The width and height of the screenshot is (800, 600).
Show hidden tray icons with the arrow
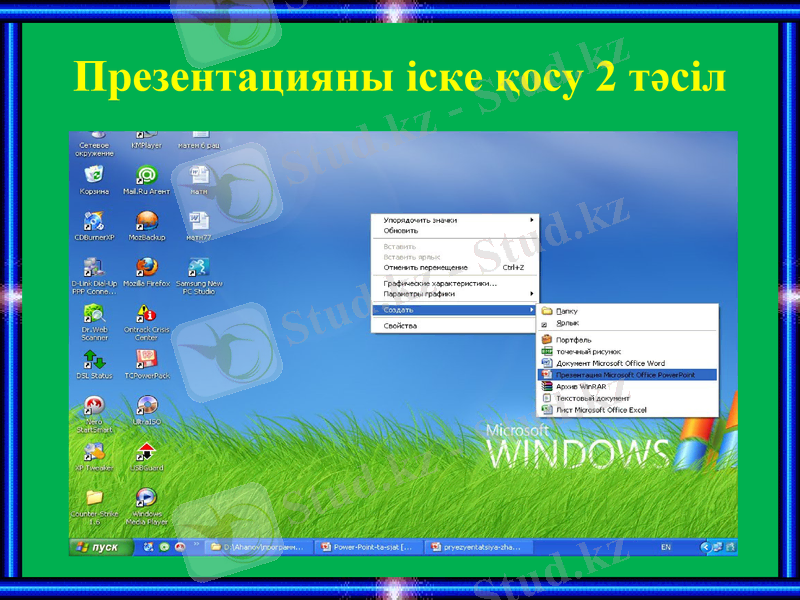click(x=705, y=547)
